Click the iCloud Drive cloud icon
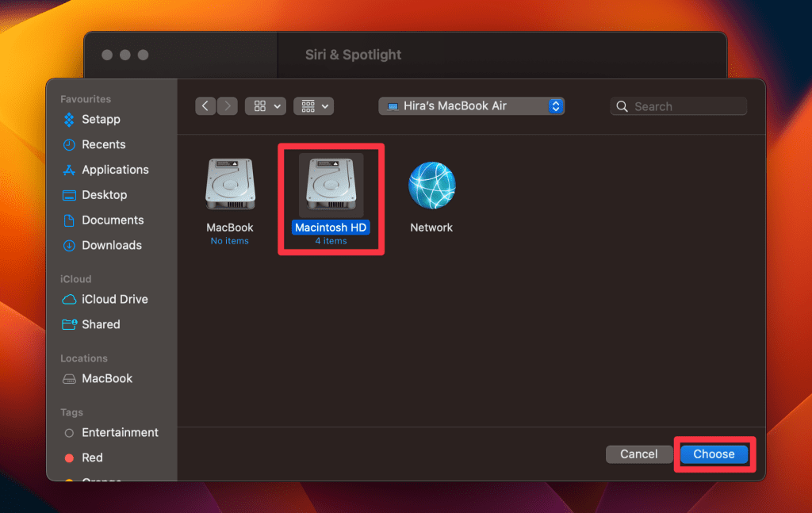 click(69, 300)
